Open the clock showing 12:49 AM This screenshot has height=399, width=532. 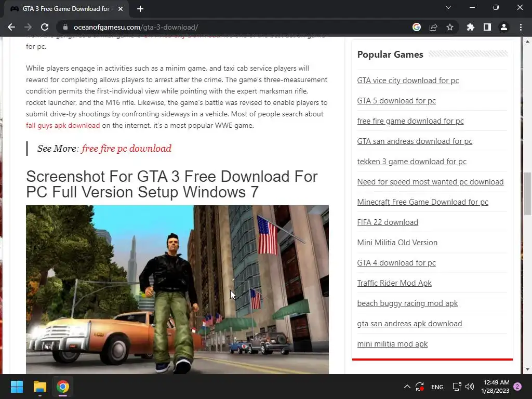pyautogui.click(x=495, y=387)
